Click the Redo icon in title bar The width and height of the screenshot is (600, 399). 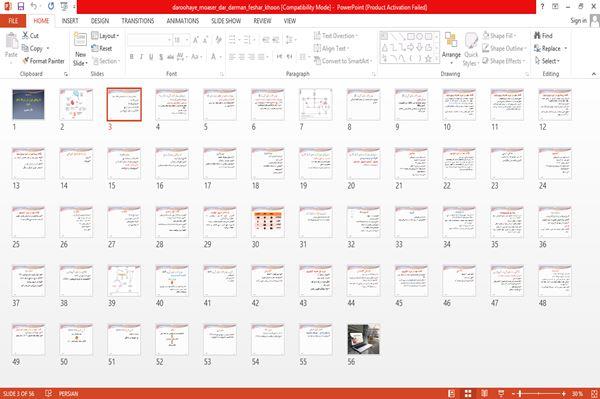tap(51, 6)
